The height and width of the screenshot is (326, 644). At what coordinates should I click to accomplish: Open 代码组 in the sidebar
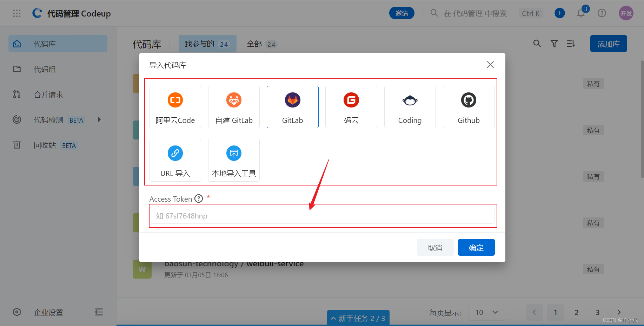tap(58, 69)
